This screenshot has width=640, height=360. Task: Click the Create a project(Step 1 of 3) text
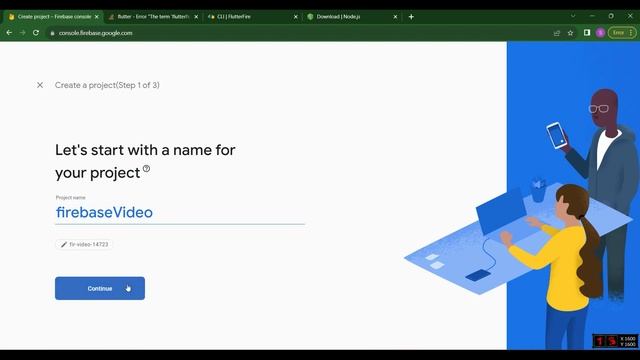pos(107,85)
